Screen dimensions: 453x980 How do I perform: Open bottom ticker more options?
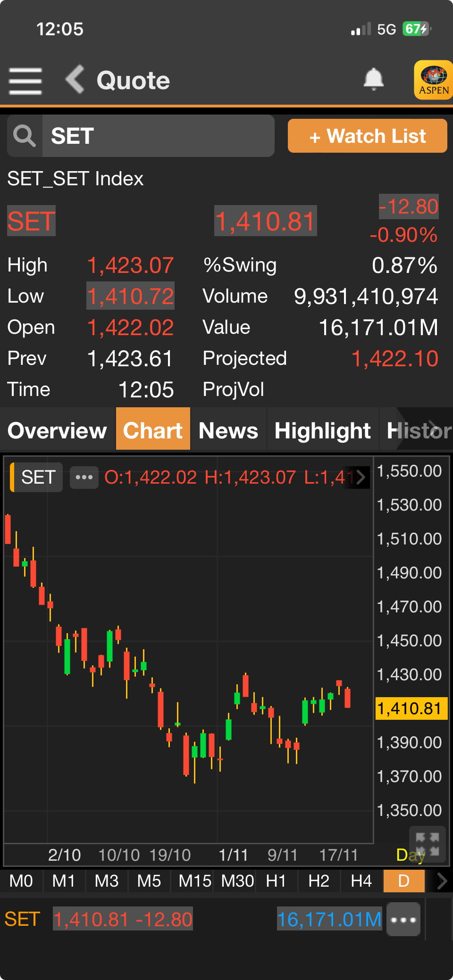pos(403,919)
